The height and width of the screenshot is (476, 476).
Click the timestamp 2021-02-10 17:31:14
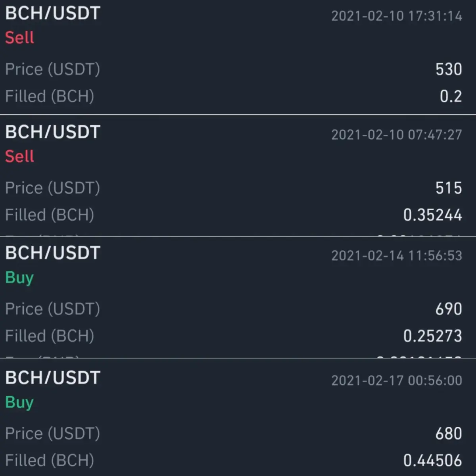pyautogui.click(x=397, y=16)
